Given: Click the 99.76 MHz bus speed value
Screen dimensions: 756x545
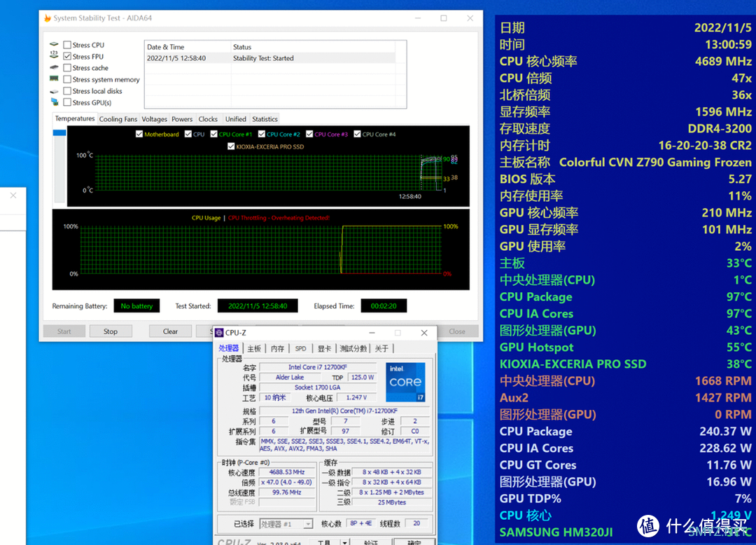Looking at the screenshot, I should (287, 492).
